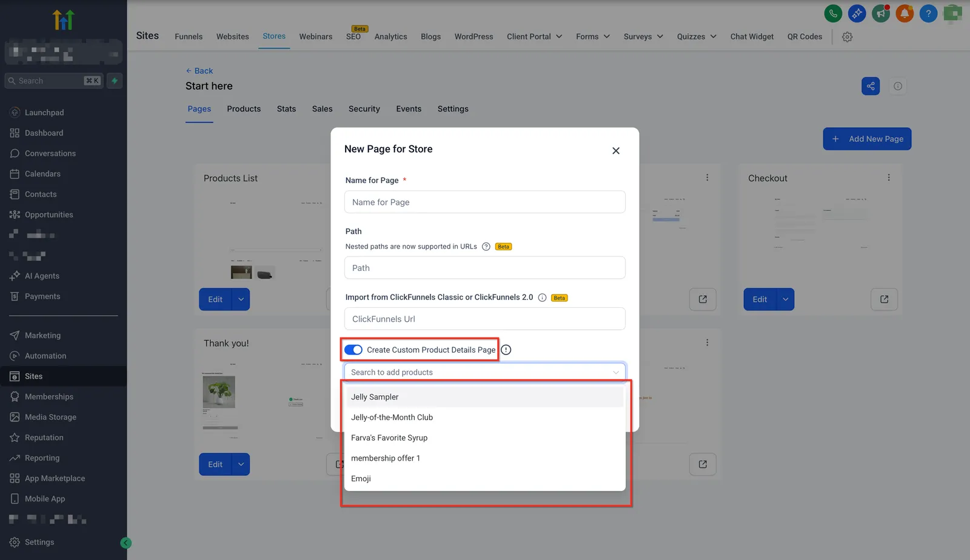Click info icon beside Create Custom Product Details

click(x=506, y=350)
